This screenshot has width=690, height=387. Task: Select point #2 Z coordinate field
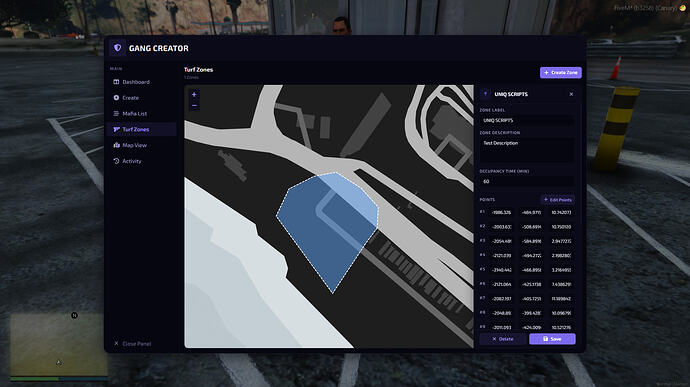(x=561, y=227)
